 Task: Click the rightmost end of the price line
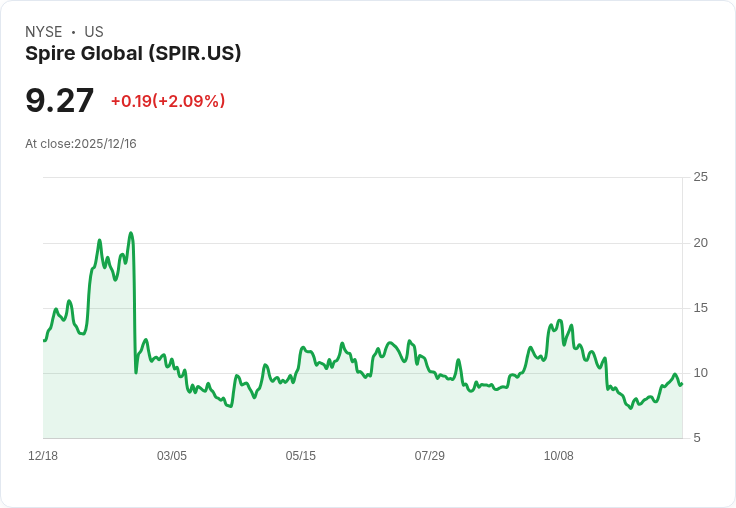pyautogui.click(x=681, y=384)
